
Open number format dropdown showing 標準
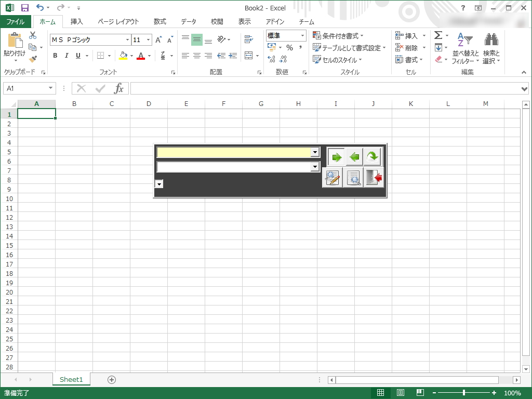(302, 36)
